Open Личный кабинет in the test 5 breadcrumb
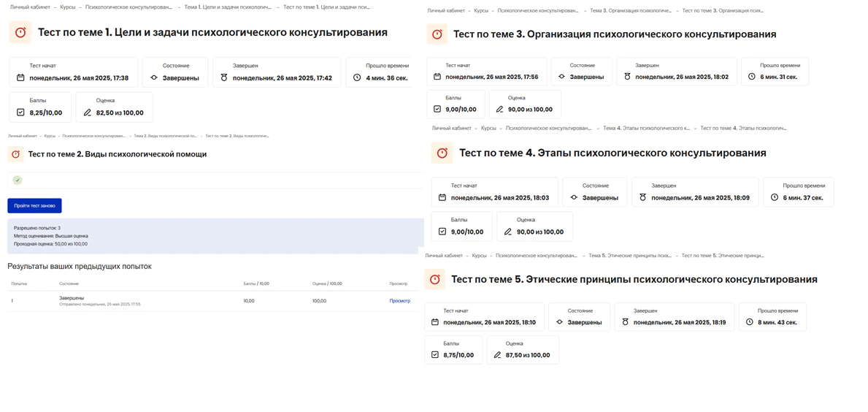The width and height of the screenshot is (868, 412). pos(444,255)
